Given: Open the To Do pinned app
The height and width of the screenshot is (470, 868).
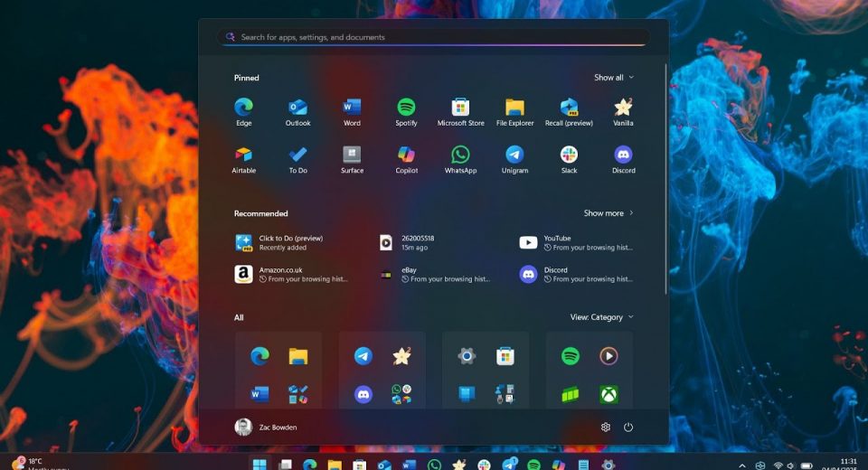Looking at the screenshot, I should [x=297, y=159].
